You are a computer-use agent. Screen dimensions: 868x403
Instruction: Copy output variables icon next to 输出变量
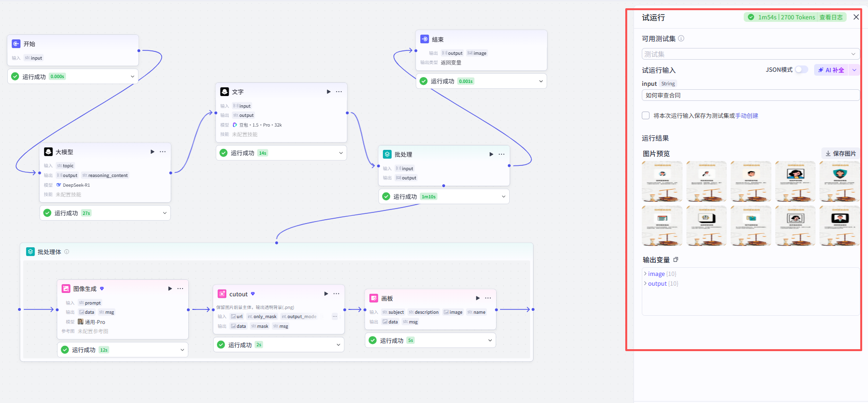676,260
